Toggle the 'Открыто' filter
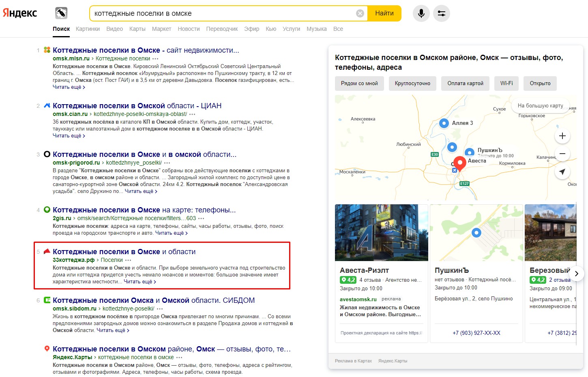 click(x=540, y=84)
